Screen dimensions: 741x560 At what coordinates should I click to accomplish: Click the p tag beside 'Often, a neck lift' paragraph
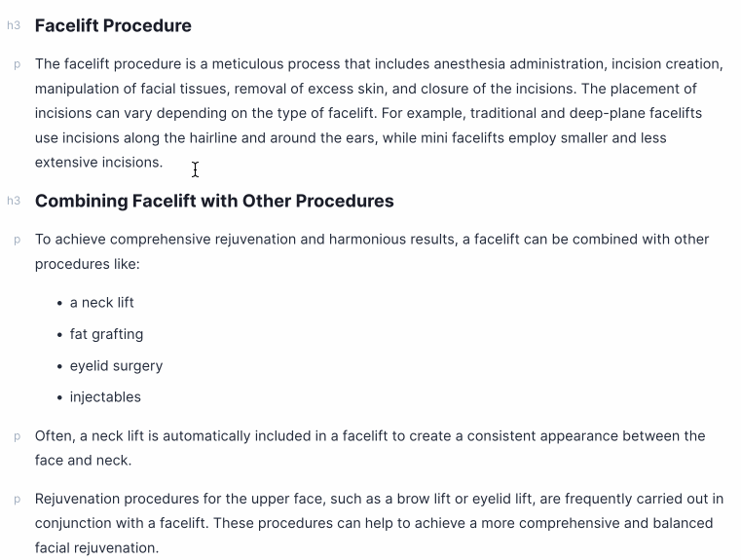tap(17, 436)
